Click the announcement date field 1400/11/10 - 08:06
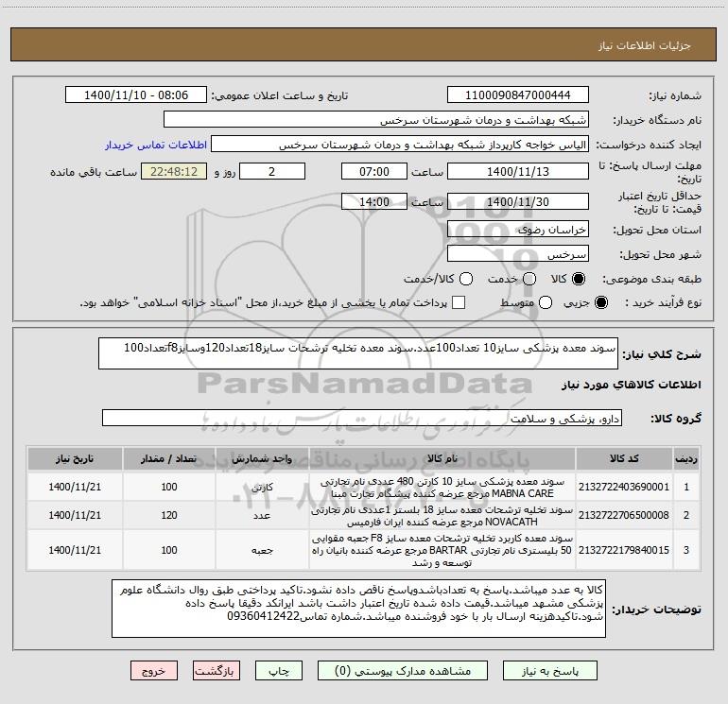Screen dimensions: 728x704 136,95
